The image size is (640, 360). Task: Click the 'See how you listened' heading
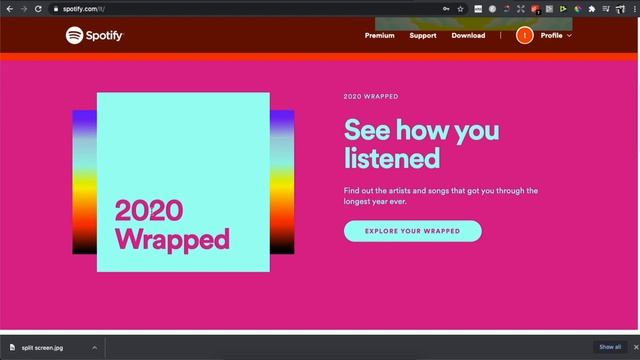(422, 144)
